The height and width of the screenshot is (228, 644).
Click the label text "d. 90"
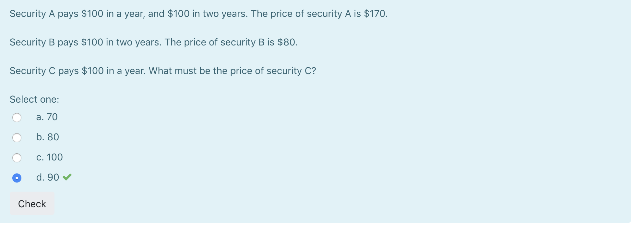47,178
